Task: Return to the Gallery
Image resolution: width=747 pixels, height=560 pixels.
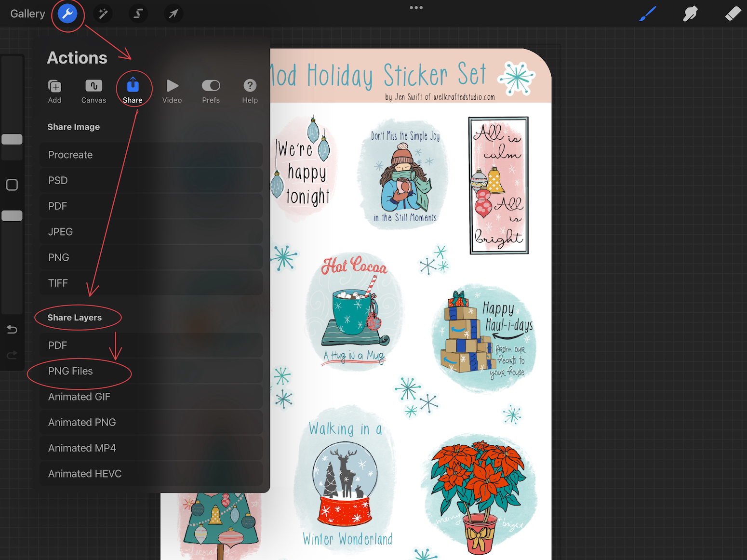Action: (x=27, y=13)
